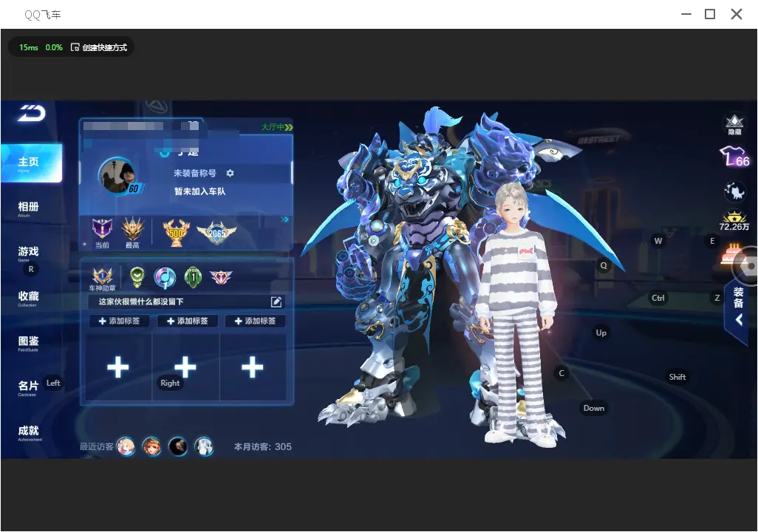Viewport: 758px width, 532px height.
Task: Select the blue-pink music note medal
Action: 164,277
